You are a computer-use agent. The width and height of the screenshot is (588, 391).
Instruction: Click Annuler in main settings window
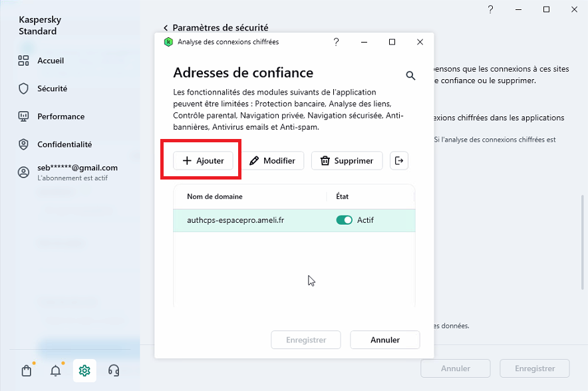pos(456,368)
